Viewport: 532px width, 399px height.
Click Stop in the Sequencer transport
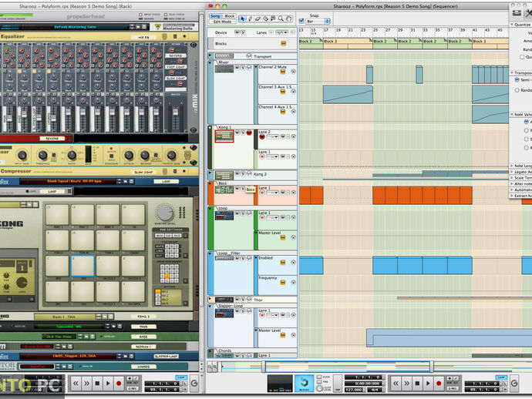click(417, 384)
